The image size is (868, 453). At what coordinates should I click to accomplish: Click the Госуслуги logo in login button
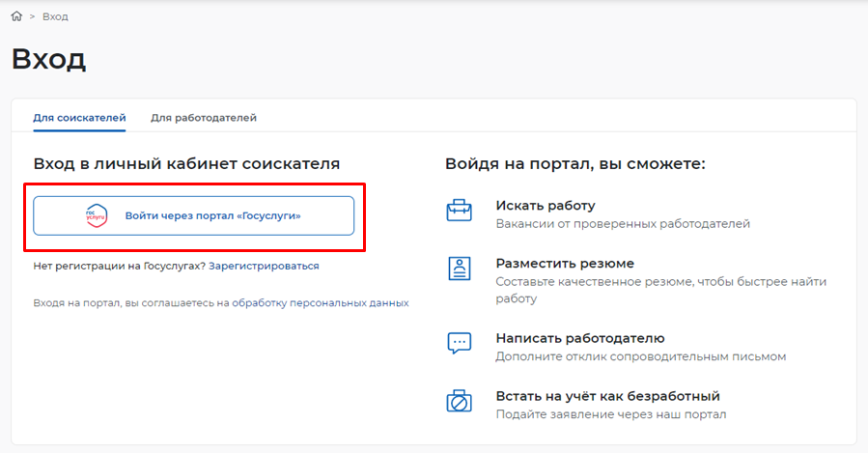coord(97,216)
